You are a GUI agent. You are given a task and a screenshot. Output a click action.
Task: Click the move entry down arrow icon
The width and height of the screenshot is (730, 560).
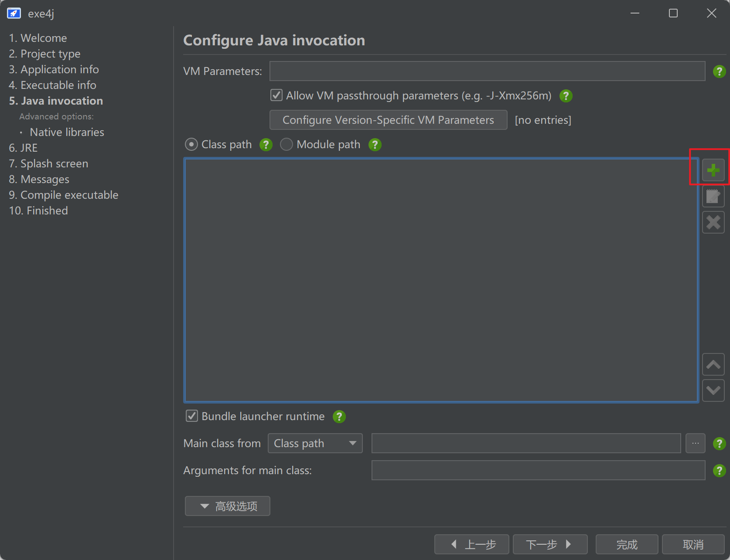click(713, 390)
